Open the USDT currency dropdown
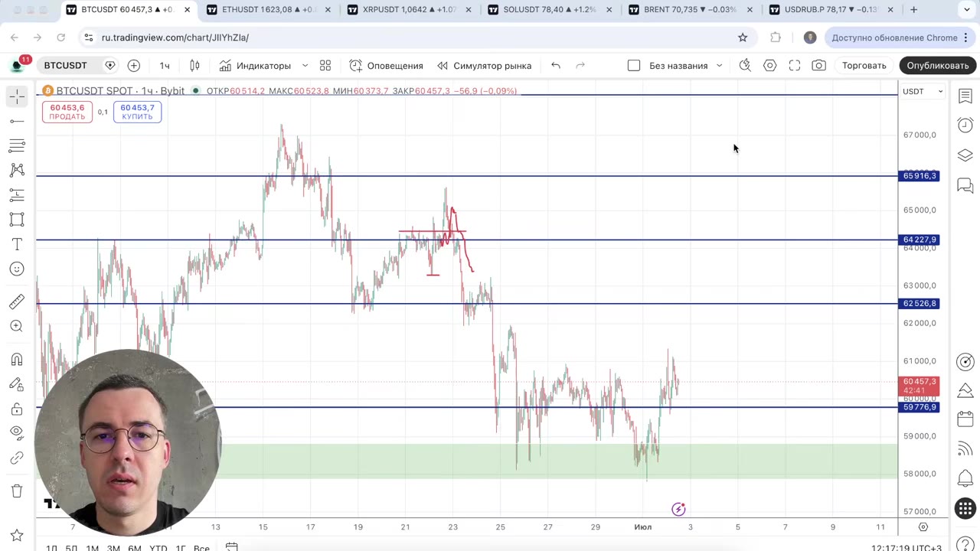 [923, 91]
